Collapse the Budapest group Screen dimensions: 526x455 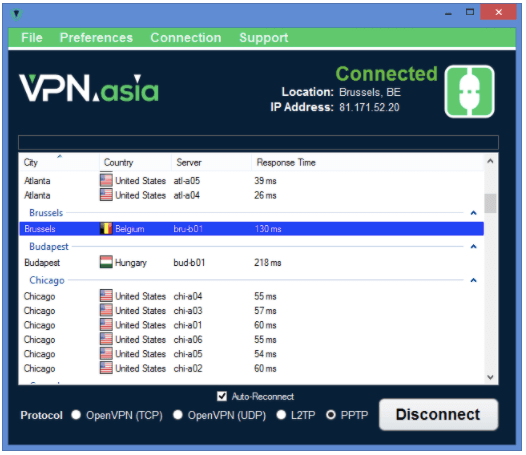(x=474, y=247)
